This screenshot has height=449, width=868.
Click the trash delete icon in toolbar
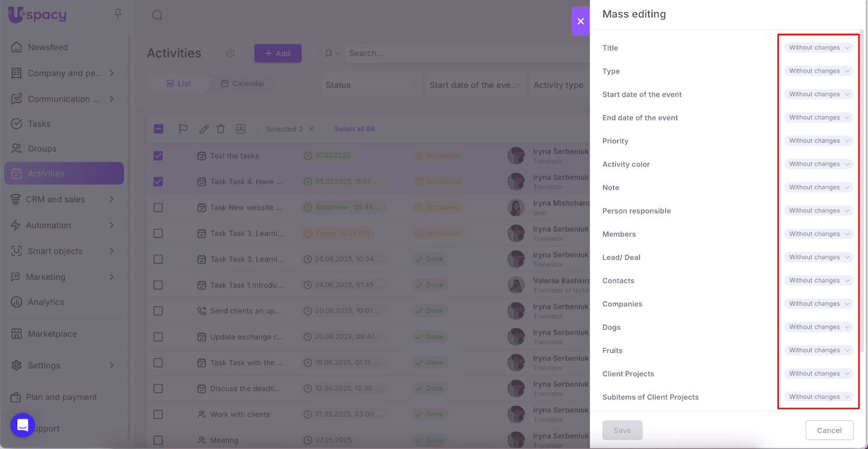(221, 129)
